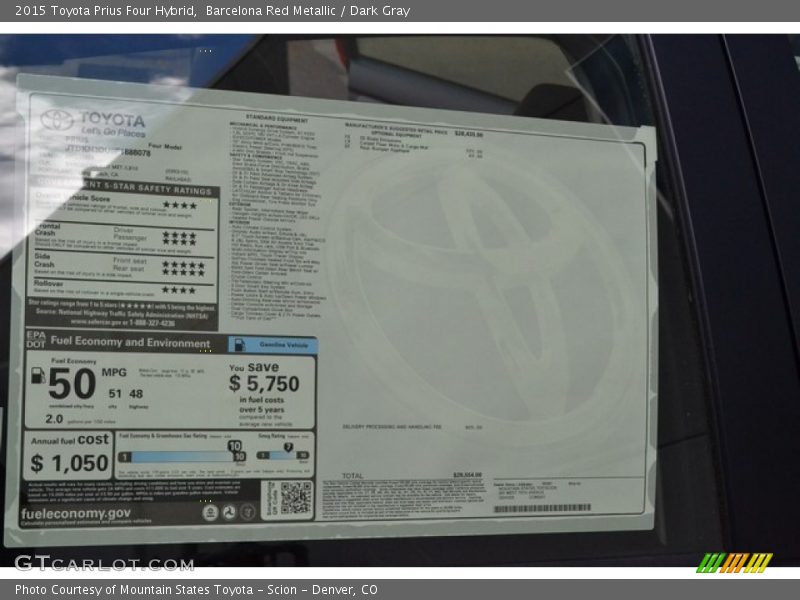Click the Side Crash front seat stars
Image resolution: width=800 pixels, height=600 pixels.
pyautogui.click(x=183, y=265)
